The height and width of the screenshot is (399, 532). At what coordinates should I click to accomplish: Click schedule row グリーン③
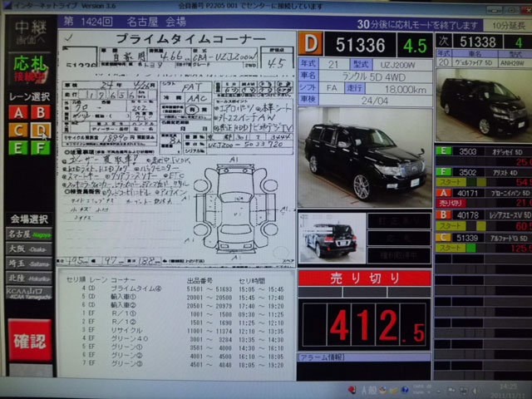point(175,364)
